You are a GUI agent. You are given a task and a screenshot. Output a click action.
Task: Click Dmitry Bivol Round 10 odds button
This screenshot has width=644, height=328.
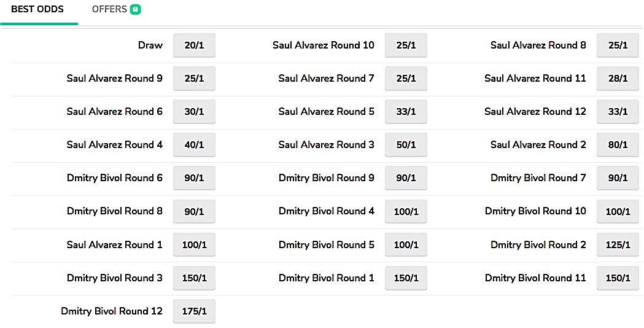click(618, 211)
